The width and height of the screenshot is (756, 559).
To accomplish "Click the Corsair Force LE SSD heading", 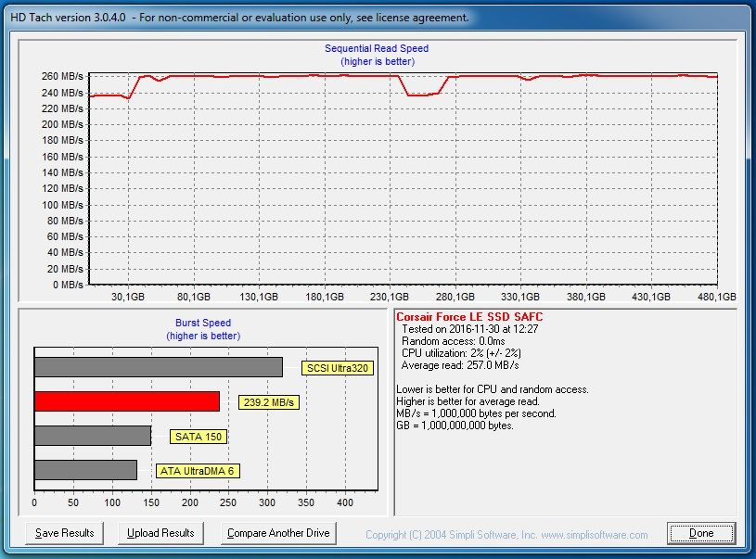I will click(x=469, y=318).
